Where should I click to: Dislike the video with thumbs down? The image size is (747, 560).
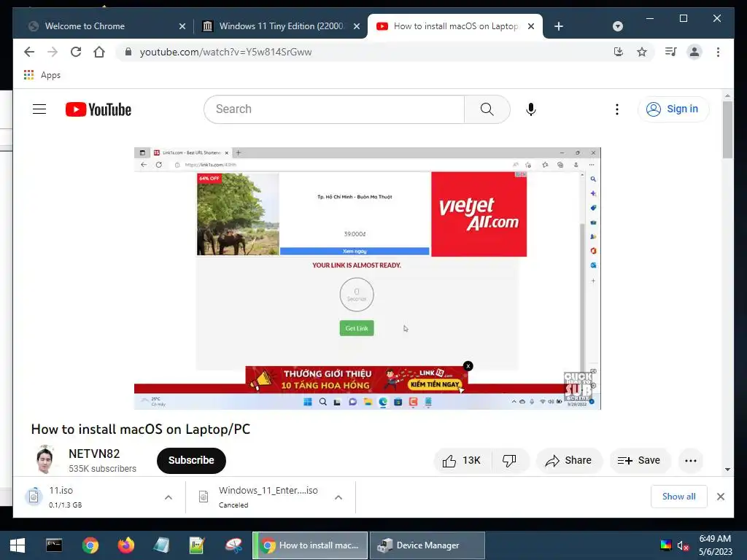coord(510,461)
